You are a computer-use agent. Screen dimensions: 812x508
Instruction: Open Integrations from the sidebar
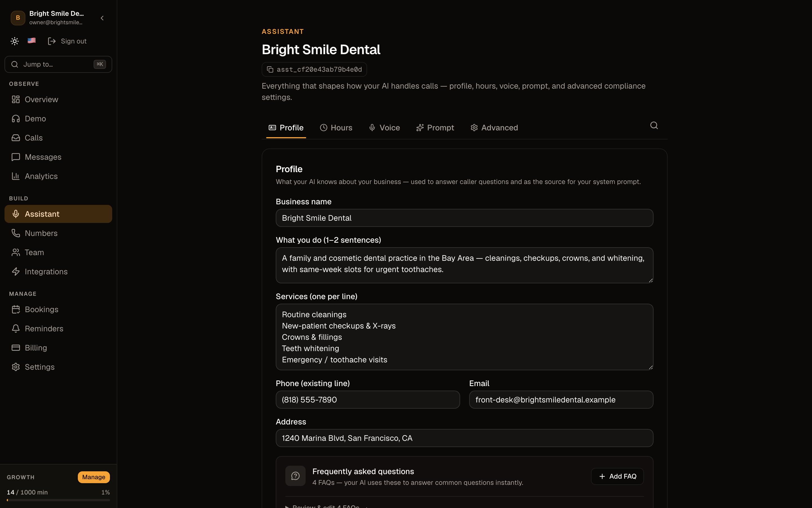[58, 271]
